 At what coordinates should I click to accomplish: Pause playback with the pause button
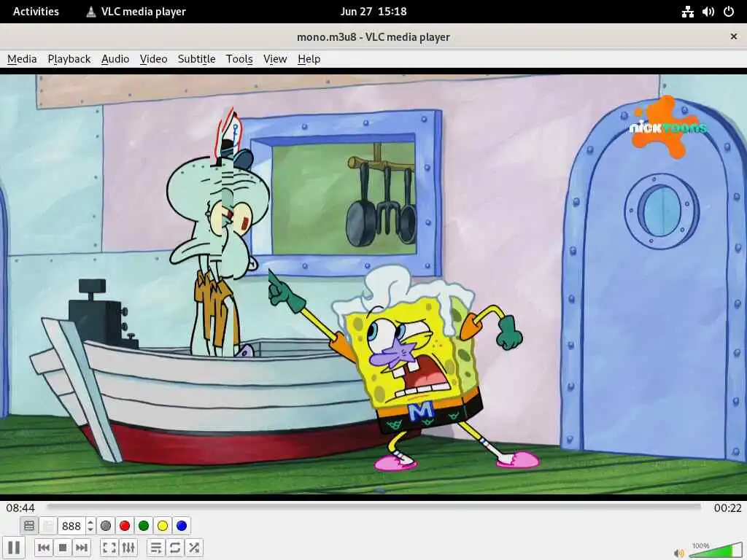pyautogui.click(x=15, y=548)
